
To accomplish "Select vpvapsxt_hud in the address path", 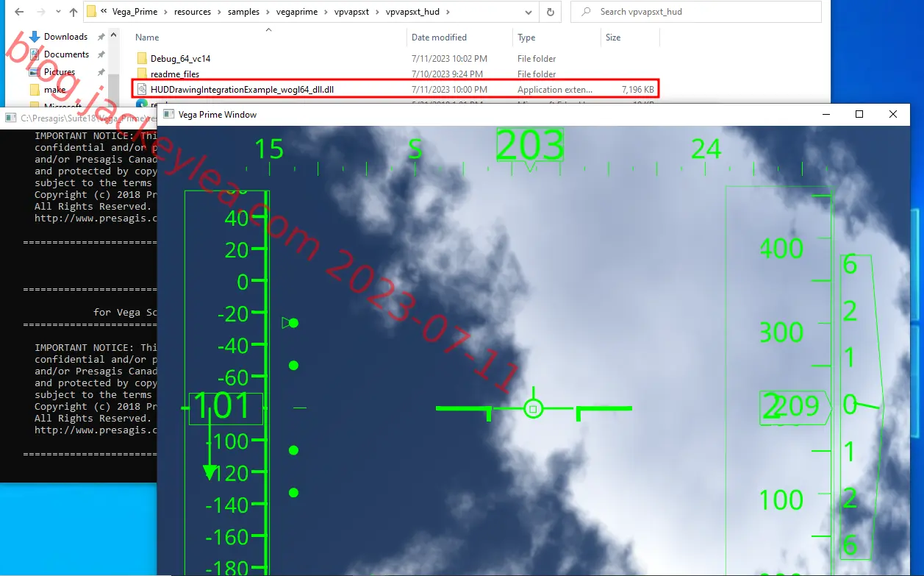I will click(x=412, y=12).
